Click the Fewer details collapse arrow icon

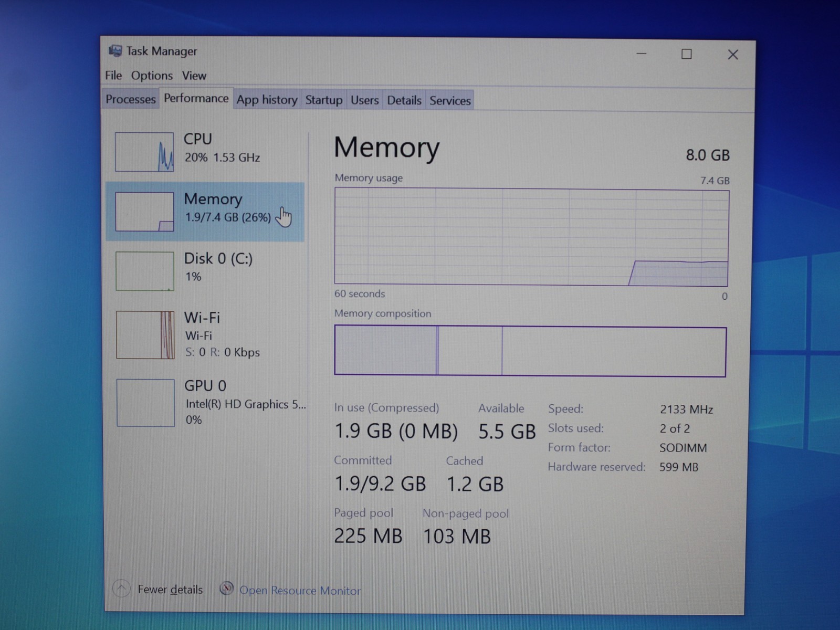pyautogui.click(x=121, y=589)
